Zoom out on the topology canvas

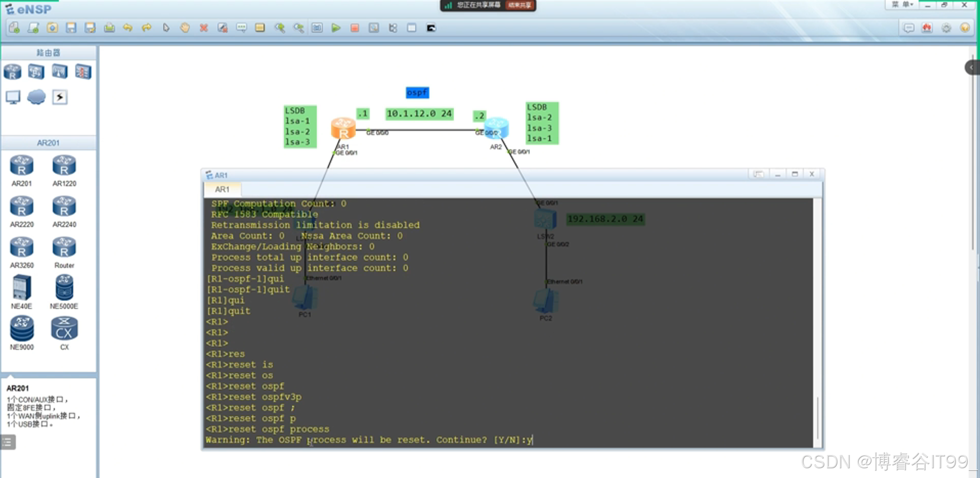point(298,28)
